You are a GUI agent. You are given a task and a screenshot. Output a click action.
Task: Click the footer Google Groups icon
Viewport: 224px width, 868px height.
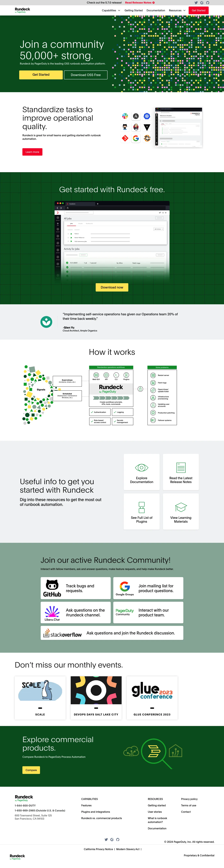112,839
